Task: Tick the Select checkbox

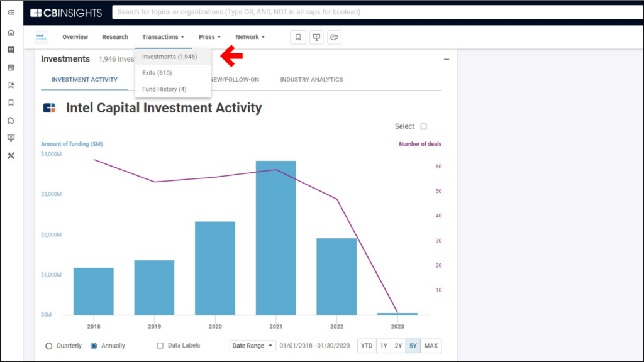Action: coord(423,126)
